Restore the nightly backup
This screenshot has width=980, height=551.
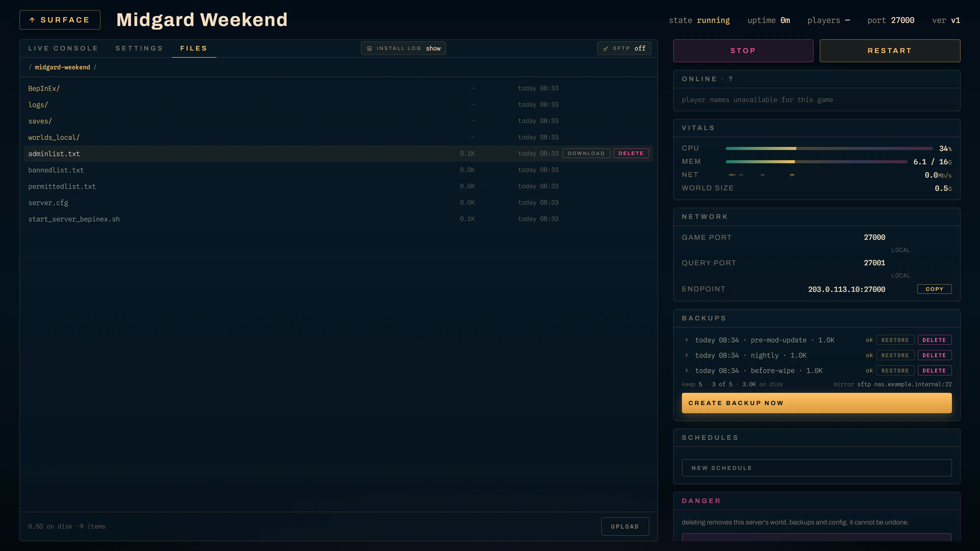[895, 355]
